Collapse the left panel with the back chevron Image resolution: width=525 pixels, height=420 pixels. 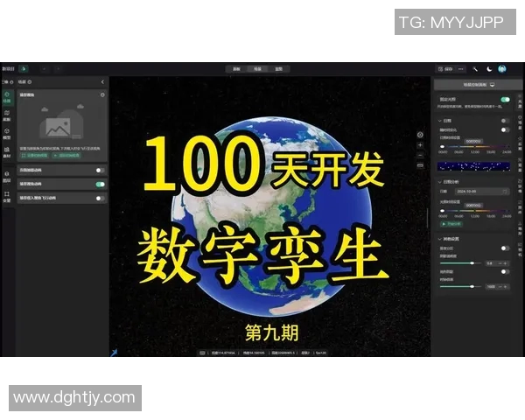tap(102, 81)
